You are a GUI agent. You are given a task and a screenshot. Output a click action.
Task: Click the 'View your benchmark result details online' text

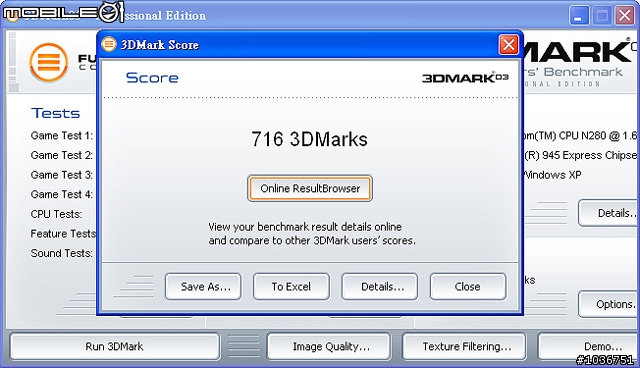coord(305,226)
